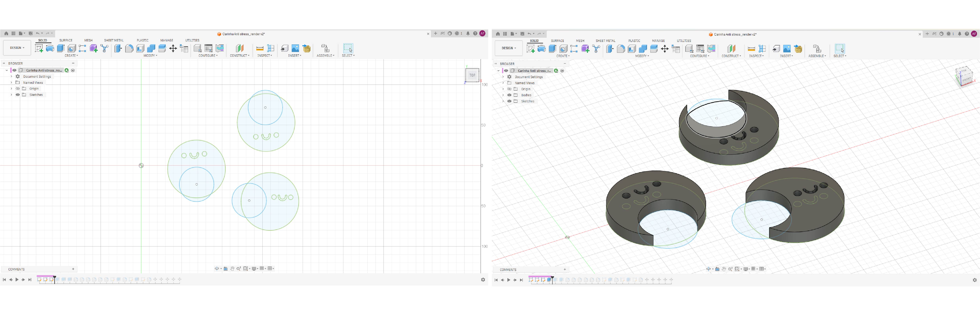
Task: Toggle Sketches folder visibility in left window
Action: pos(18,95)
